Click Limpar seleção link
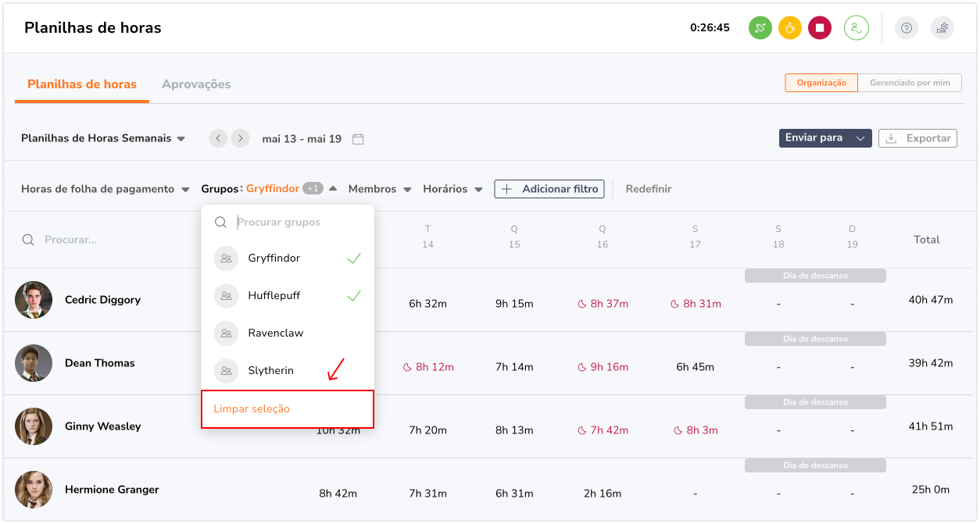Screen dimensions: 980x524 [252, 409]
